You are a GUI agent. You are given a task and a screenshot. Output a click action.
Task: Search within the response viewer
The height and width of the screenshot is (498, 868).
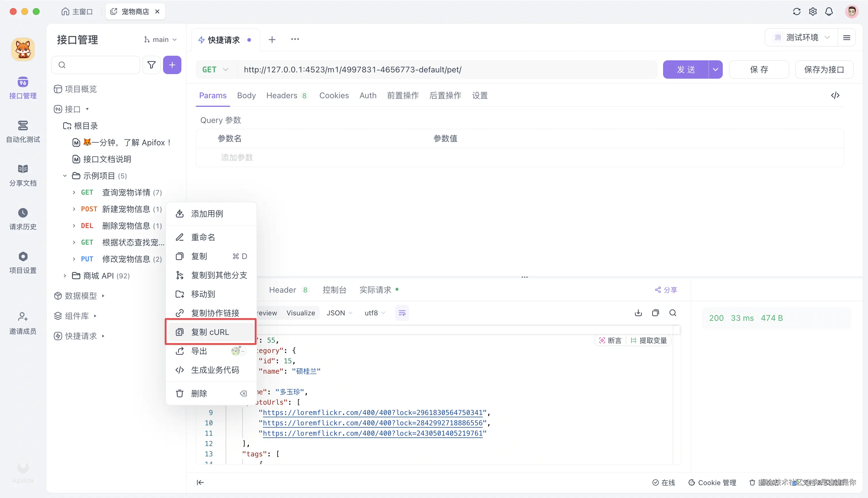tap(673, 313)
